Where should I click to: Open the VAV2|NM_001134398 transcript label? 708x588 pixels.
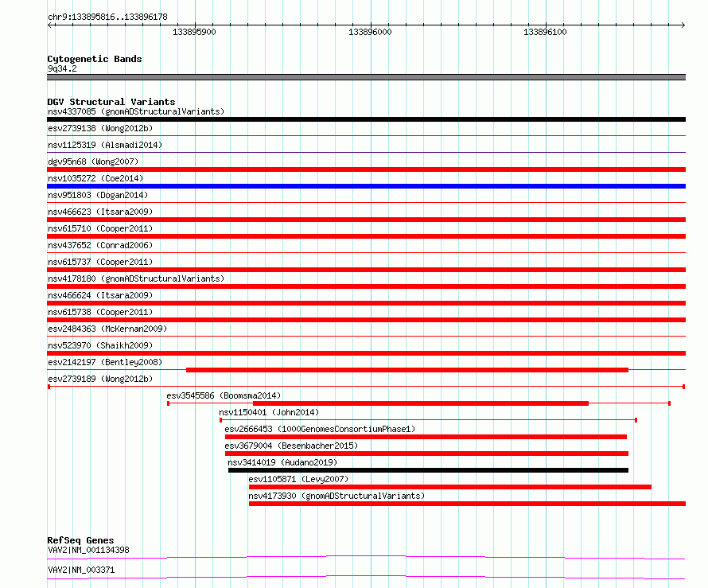(x=88, y=550)
